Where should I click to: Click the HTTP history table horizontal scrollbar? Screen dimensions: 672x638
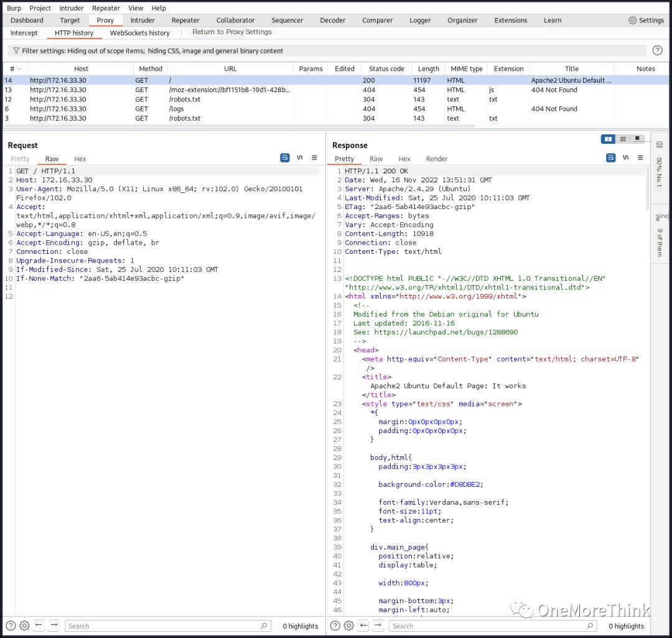tap(240, 126)
